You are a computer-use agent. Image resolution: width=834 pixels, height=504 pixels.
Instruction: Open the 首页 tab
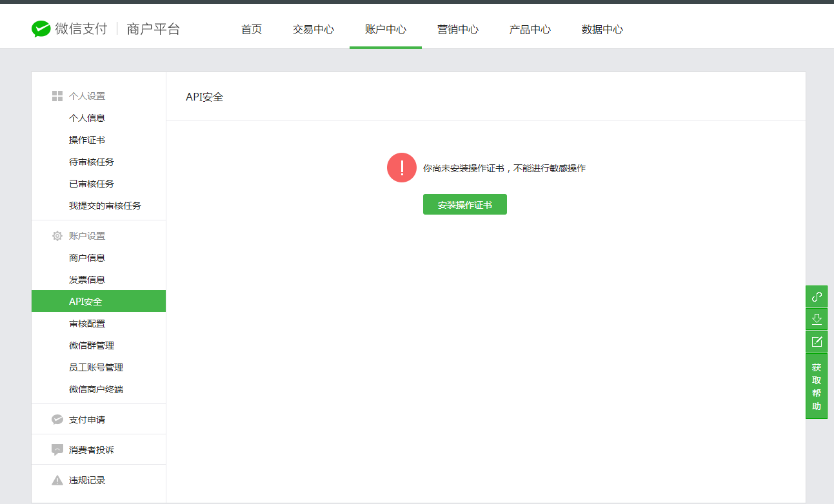coord(252,30)
